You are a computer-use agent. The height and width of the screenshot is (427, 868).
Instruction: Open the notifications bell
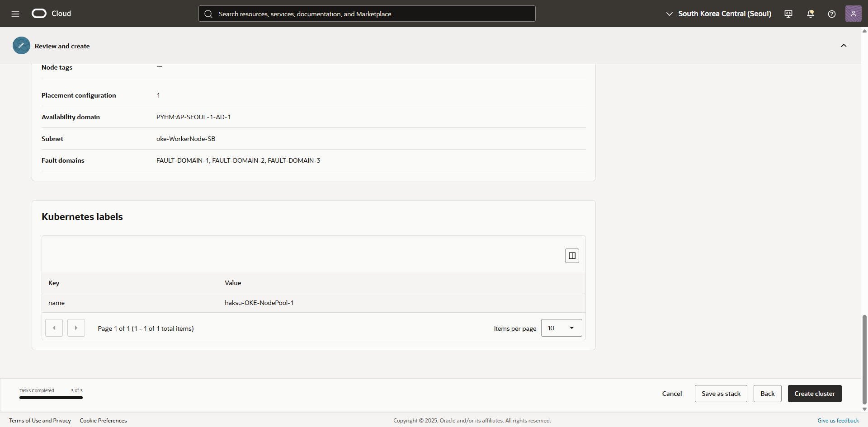[x=810, y=14]
